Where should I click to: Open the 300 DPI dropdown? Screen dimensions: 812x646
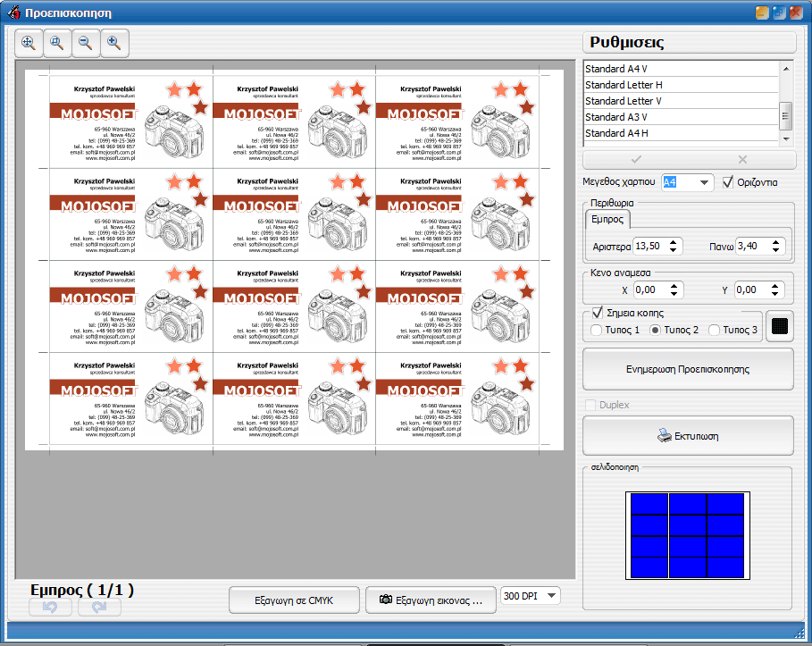click(x=551, y=596)
